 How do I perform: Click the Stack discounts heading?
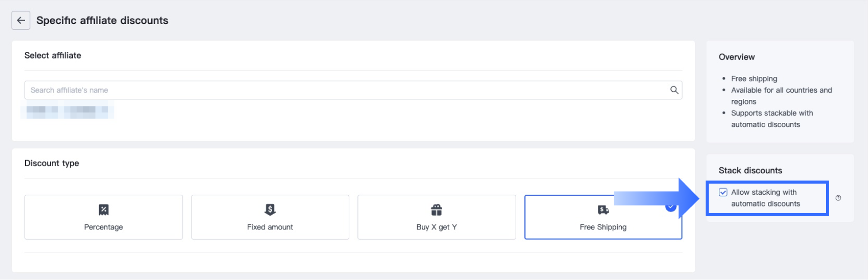point(750,170)
